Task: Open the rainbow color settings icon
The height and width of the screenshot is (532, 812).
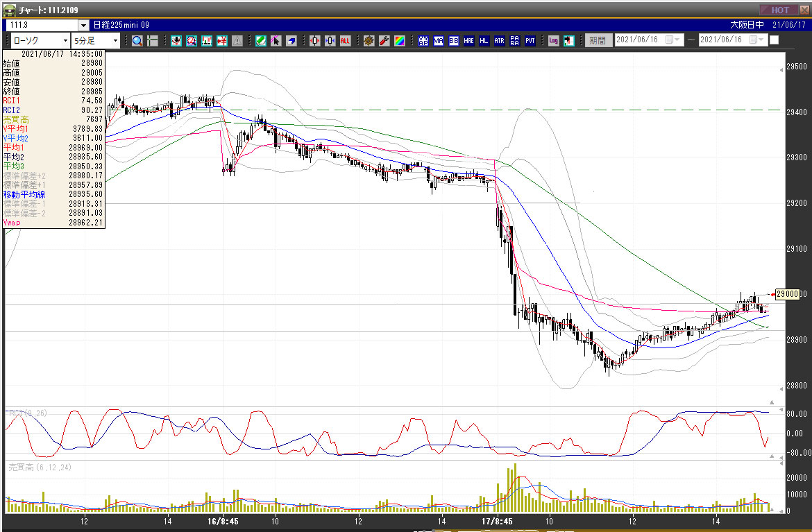Action: pos(400,40)
